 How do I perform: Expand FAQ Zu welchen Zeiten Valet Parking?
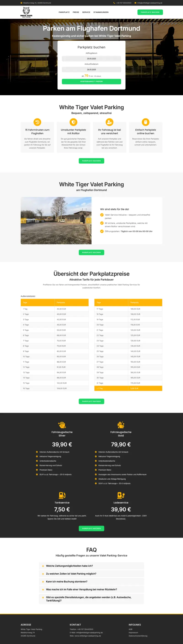91,574
